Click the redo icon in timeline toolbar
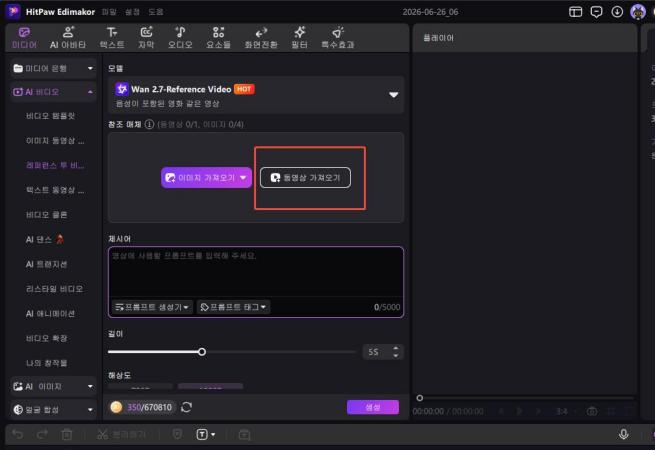 [x=42, y=435]
